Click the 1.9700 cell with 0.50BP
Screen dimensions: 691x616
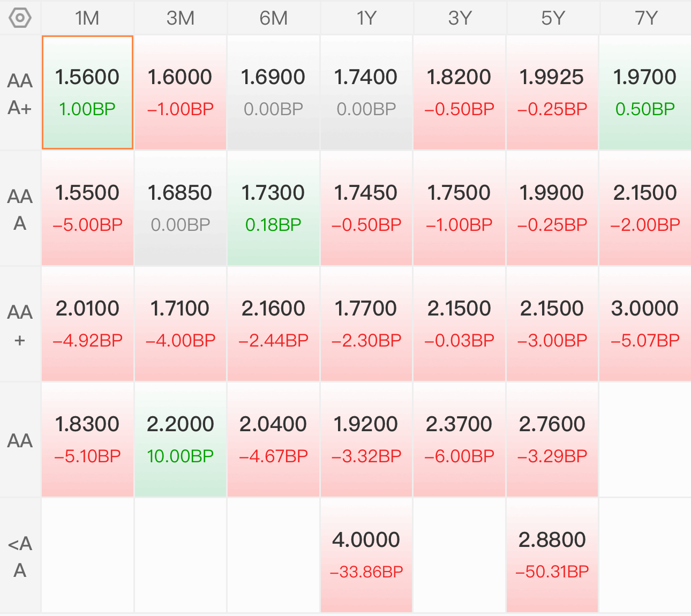[645, 93]
